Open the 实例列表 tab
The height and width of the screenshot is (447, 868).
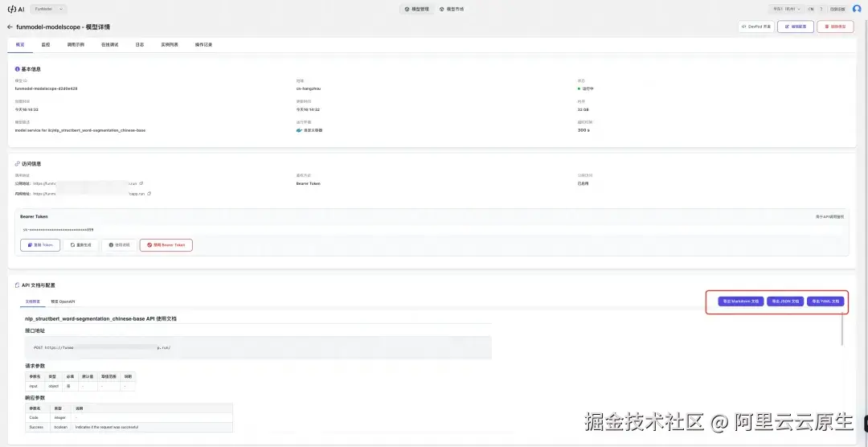click(170, 44)
